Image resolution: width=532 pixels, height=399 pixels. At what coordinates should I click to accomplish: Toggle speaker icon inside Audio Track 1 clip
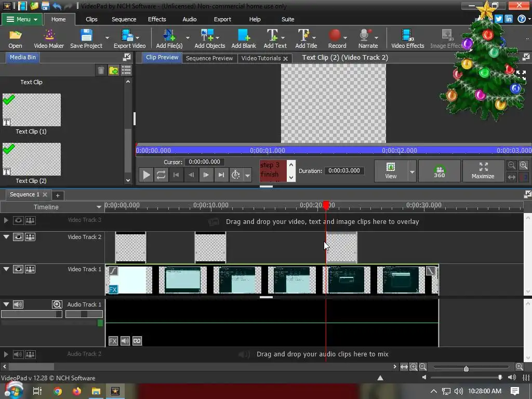coord(125,341)
